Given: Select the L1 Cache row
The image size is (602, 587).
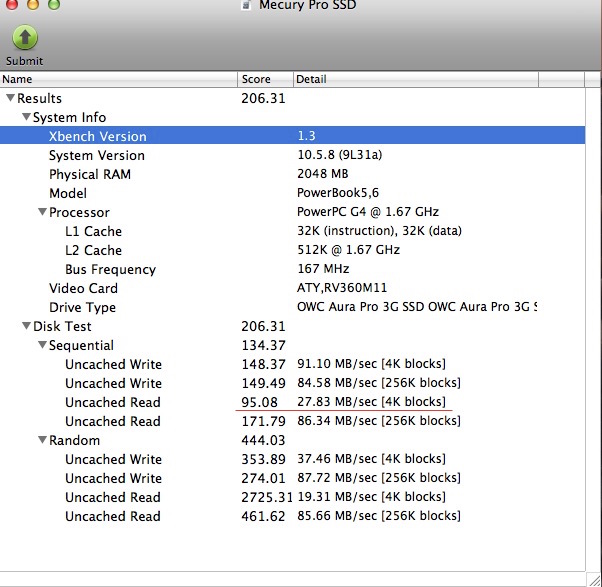Looking at the screenshot, I should pyautogui.click(x=293, y=231).
